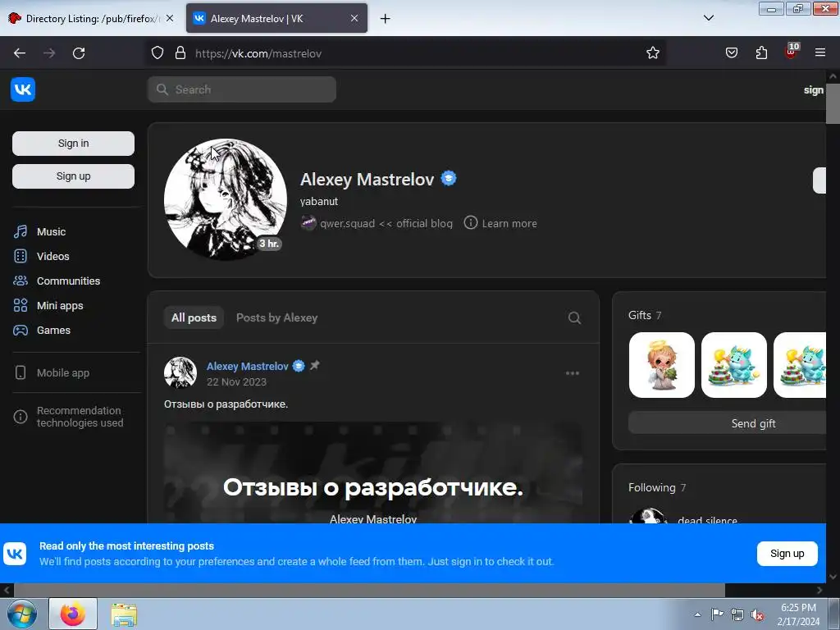Open the Pocket save icon

pyautogui.click(x=731, y=53)
